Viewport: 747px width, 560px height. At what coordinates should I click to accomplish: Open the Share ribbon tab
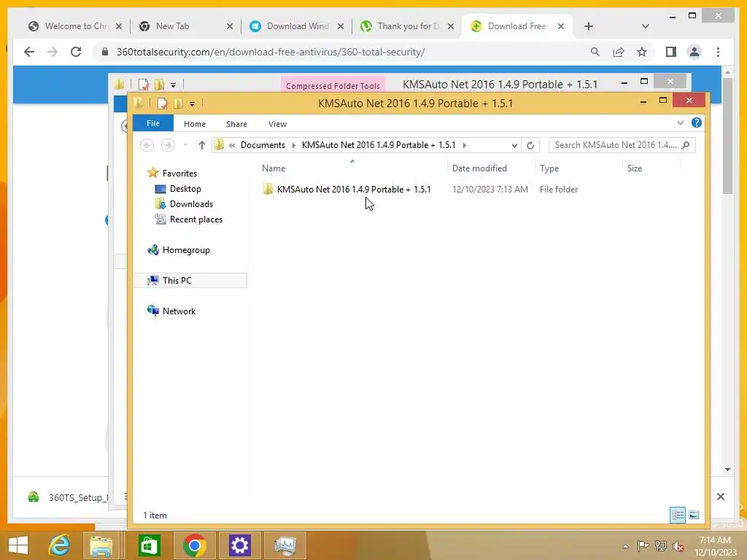(x=236, y=124)
